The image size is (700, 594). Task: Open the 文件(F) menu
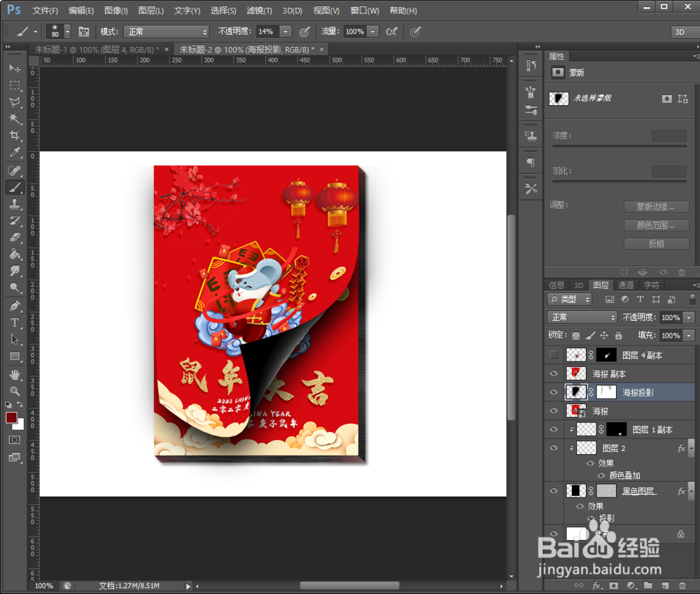point(45,11)
